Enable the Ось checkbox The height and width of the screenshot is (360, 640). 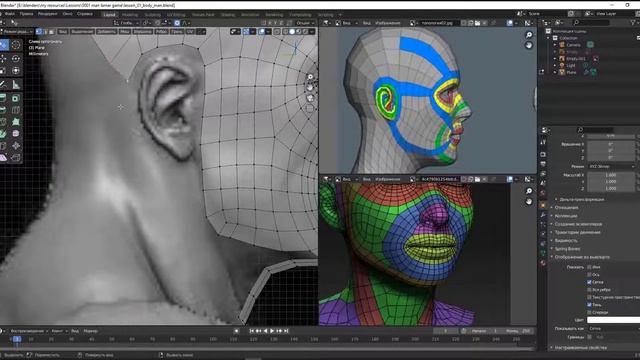tap(589, 274)
